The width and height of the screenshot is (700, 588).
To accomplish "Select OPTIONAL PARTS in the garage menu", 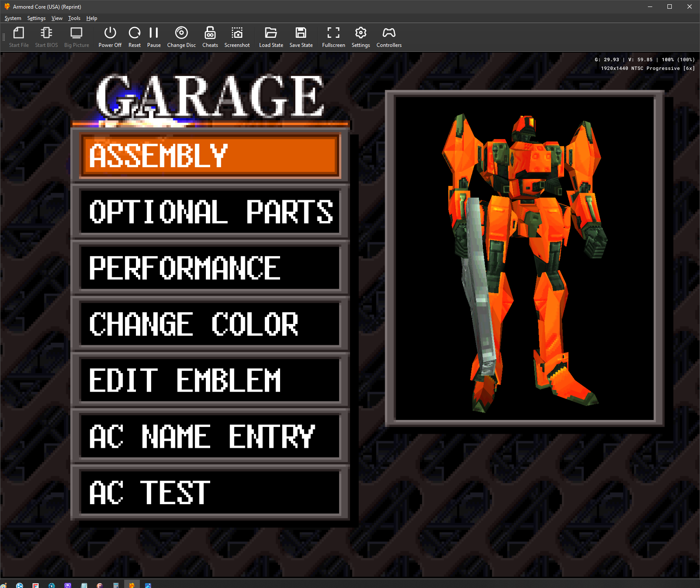I will tap(210, 211).
